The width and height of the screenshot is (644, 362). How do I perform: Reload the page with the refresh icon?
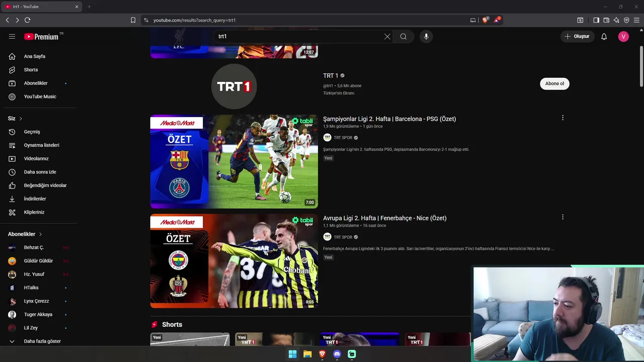tap(27, 20)
